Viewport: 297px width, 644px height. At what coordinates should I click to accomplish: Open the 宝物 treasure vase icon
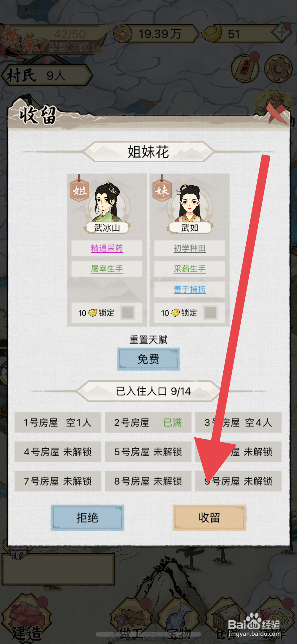pos(179,618)
